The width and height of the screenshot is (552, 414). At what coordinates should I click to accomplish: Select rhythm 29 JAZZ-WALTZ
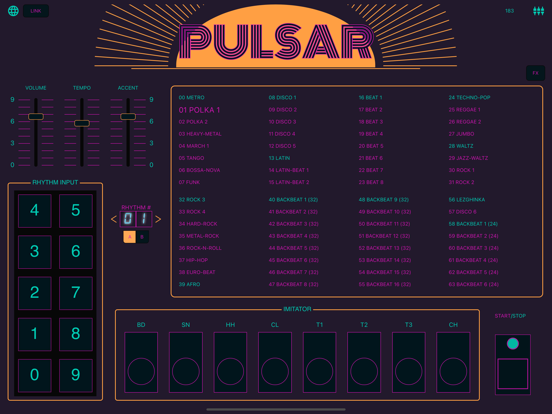pyautogui.click(x=469, y=158)
